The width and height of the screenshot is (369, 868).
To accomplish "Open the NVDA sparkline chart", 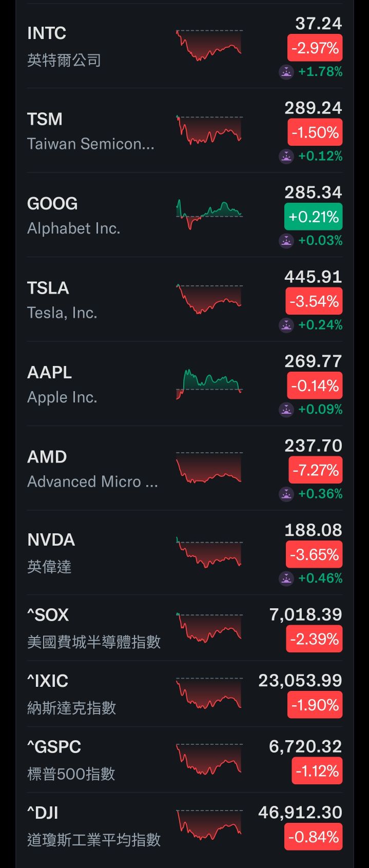I will point(209,552).
